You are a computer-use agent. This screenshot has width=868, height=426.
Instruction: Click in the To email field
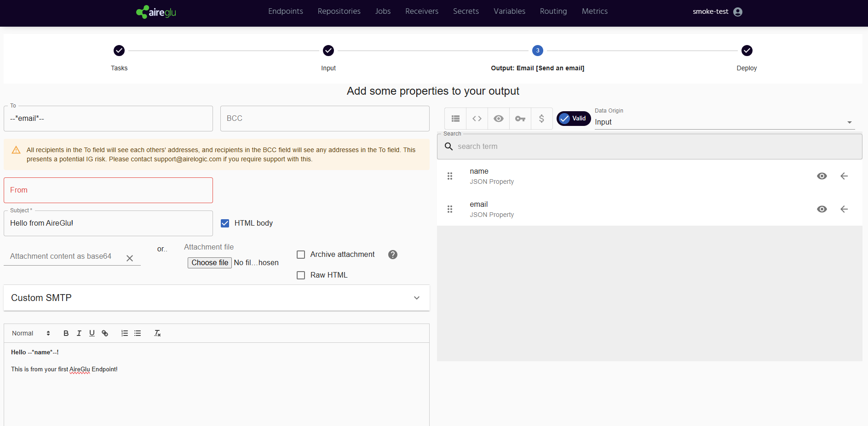tap(108, 119)
